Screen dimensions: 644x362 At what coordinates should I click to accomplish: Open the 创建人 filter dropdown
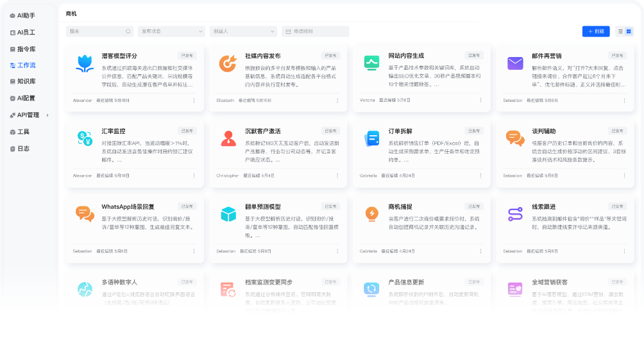pyautogui.click(x=243, y=31)
